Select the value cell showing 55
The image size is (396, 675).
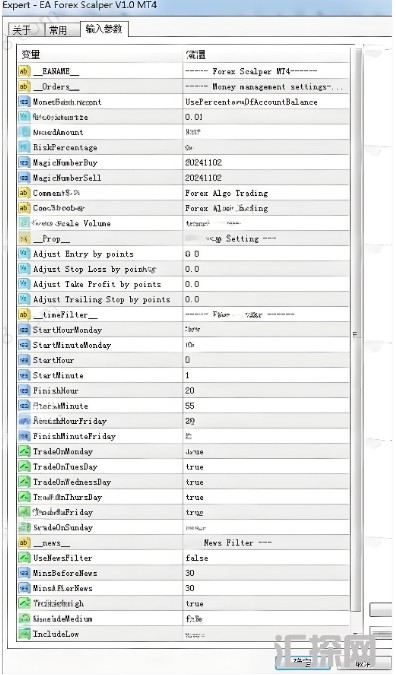[266, 406]
